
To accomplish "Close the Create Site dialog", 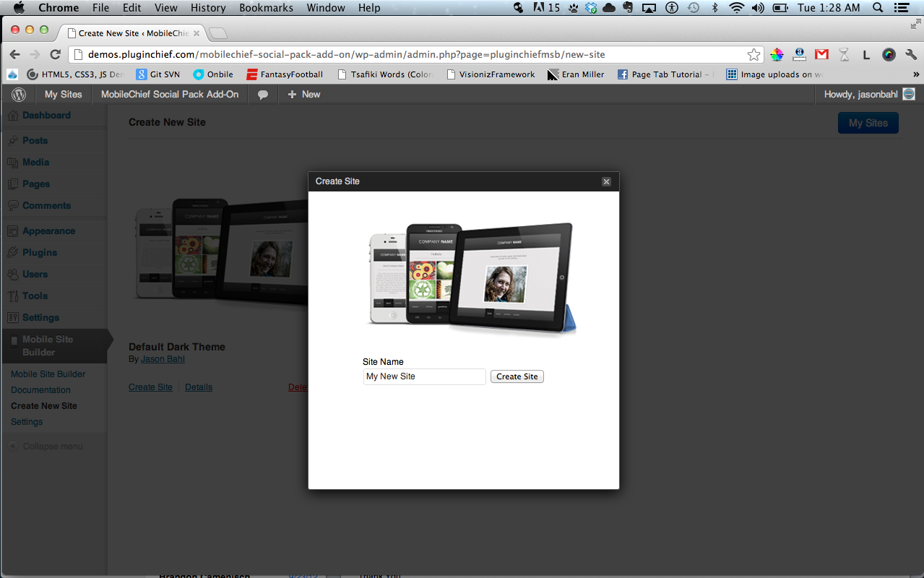I will [x=606, y=181].
